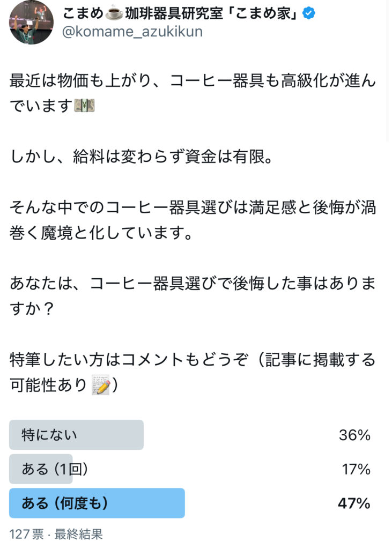Open the profile avatar photo
This screenshot has height=549, width=392.
pyautogui.click(x=31, y=22)
